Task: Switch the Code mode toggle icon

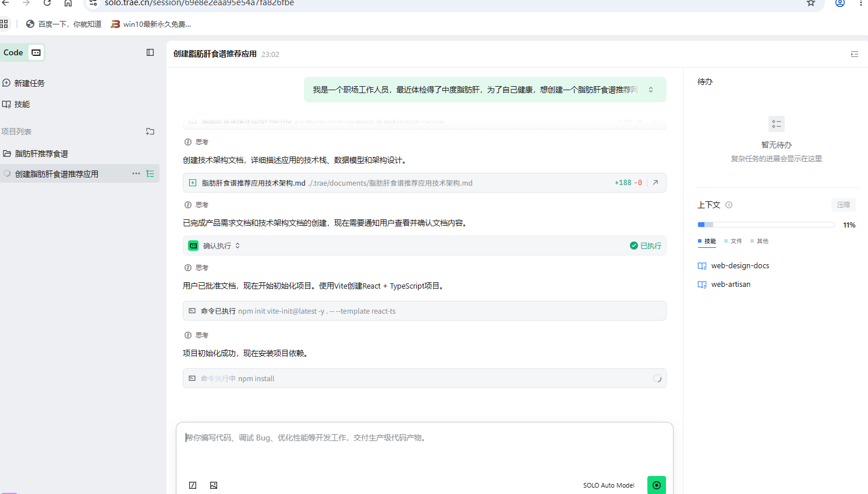Action: (36, 52)
